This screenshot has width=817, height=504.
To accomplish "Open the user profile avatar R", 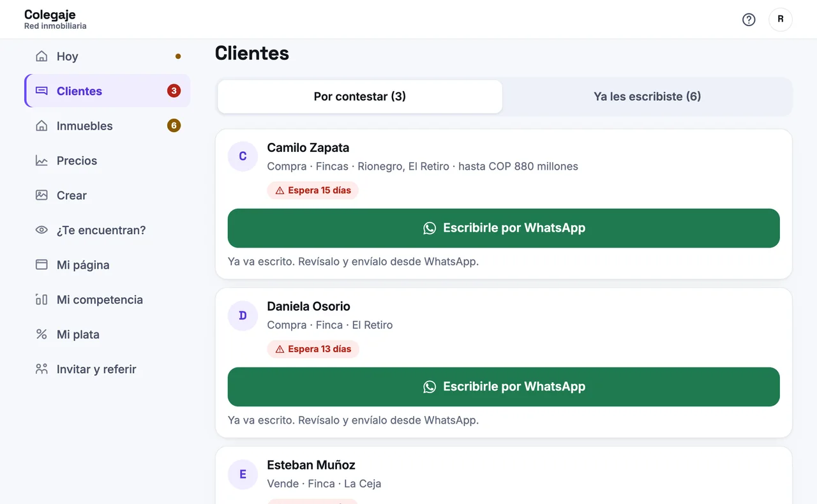I will pyautogui.click(x=780, y=20).
